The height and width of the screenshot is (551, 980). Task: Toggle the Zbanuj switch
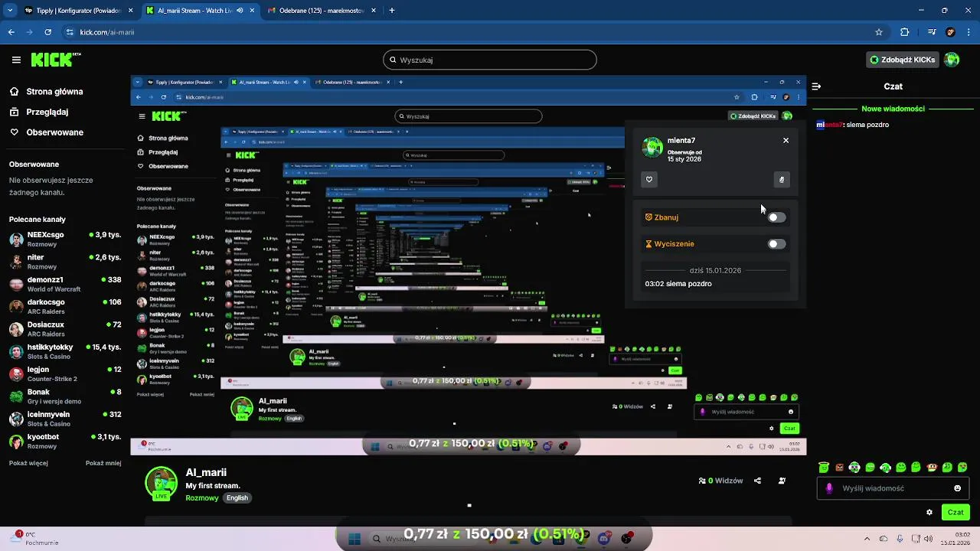[x=776, y=217]
